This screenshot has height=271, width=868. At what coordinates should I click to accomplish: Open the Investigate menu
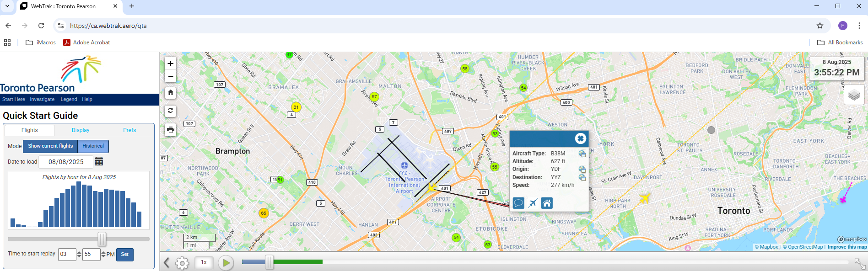pyautogui.click(x=42, y=99)
